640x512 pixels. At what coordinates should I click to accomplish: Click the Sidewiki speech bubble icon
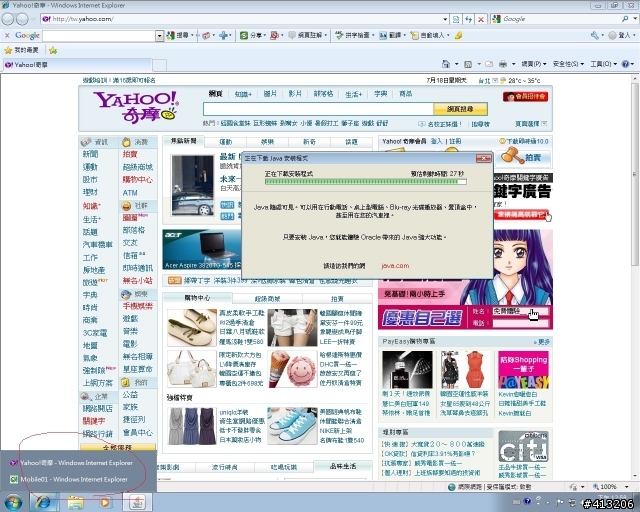click(292, 36)
